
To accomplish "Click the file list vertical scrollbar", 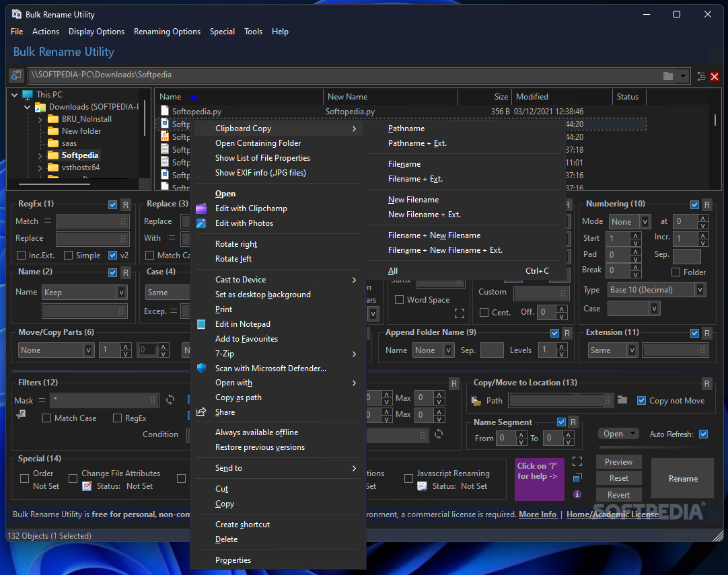I will (715, 120).
